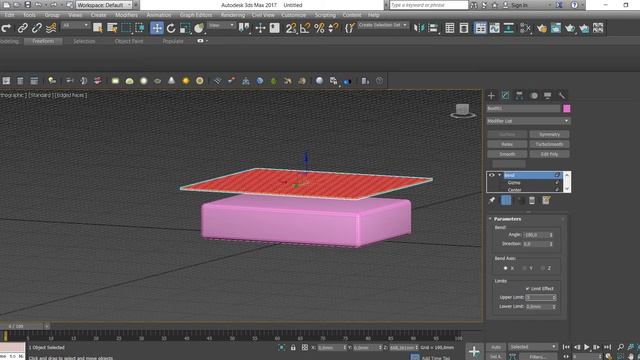
Task: Click the ViewCube in the viewport
Action: (462, 111)
